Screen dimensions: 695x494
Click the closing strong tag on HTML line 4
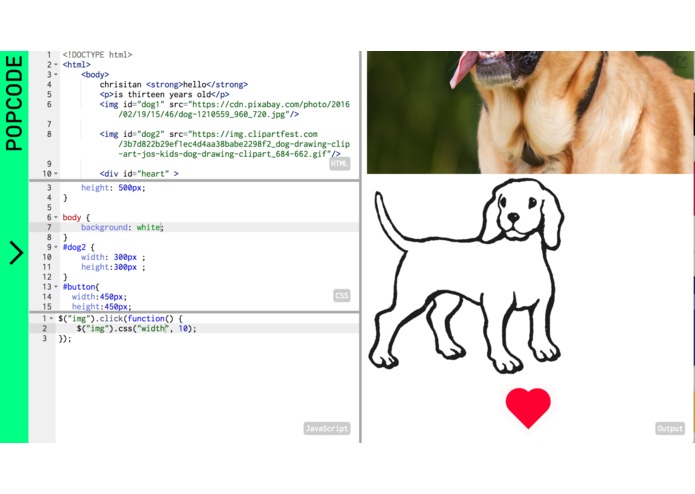click(x=227, y=84)
